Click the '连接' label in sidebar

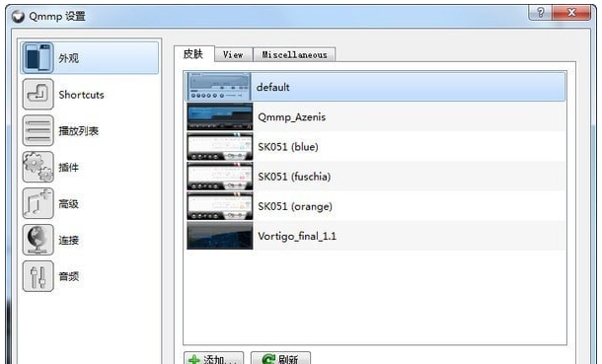coord(69,240)
